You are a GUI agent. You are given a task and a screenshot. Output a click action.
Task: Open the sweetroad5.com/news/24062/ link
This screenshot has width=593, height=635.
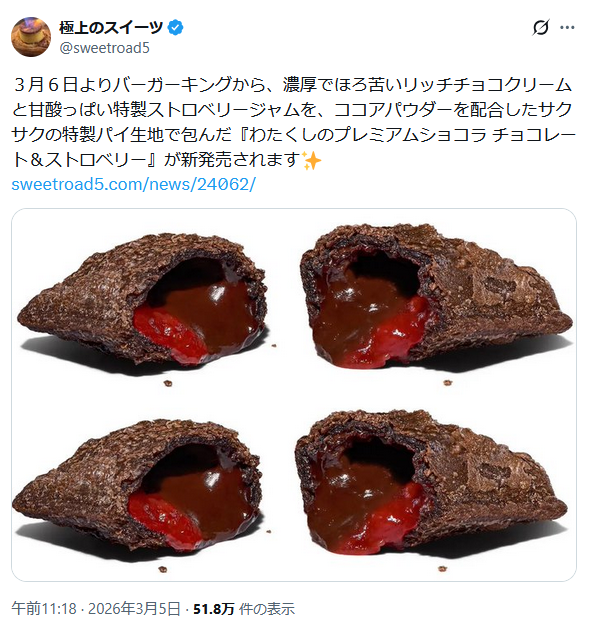[133, 185]
